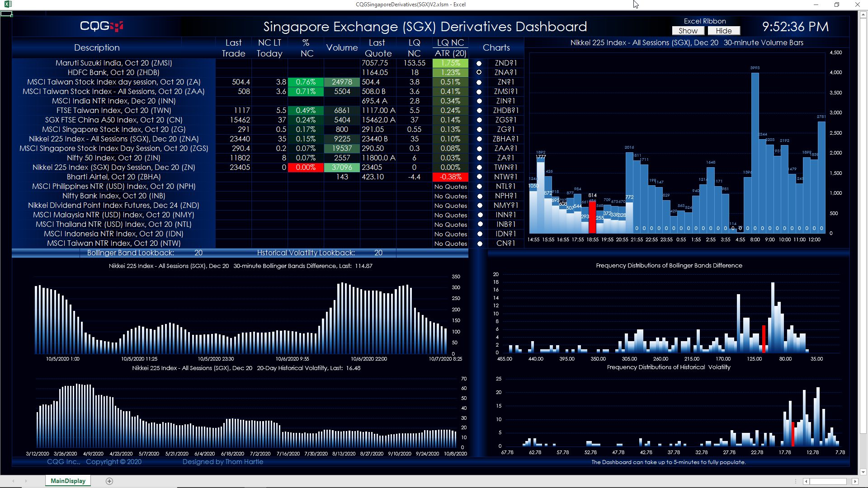Click the red 0.00% NC cell
868x488 pixels.
pyautogui.click(x=306, y=168)
